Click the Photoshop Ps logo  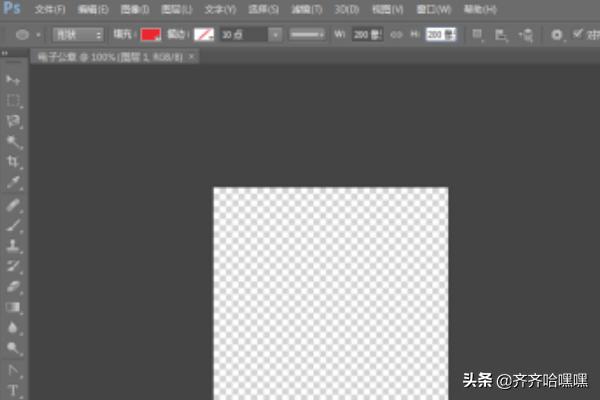(x=11, y=8)
